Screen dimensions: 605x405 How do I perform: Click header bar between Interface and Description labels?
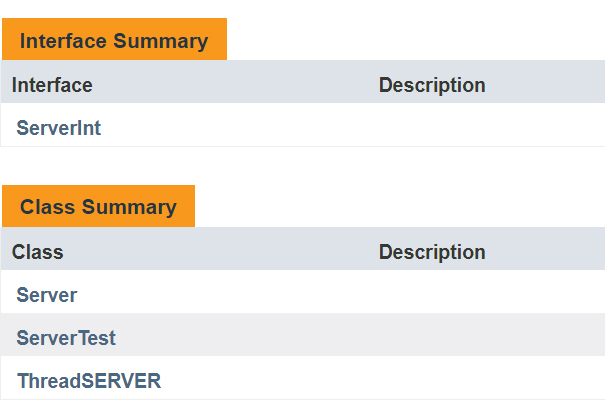[235, 81]
